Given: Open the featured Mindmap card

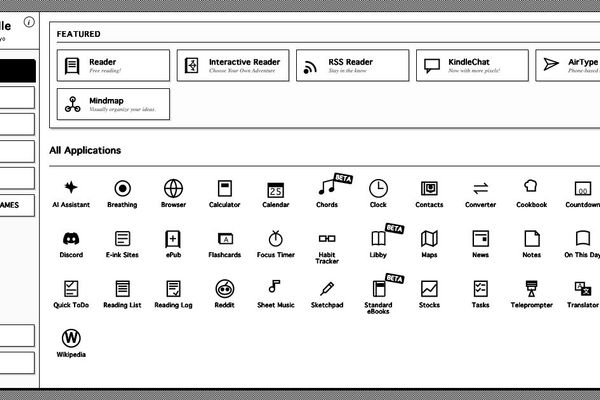Looking at the screenshot, I should coord(113,104).
